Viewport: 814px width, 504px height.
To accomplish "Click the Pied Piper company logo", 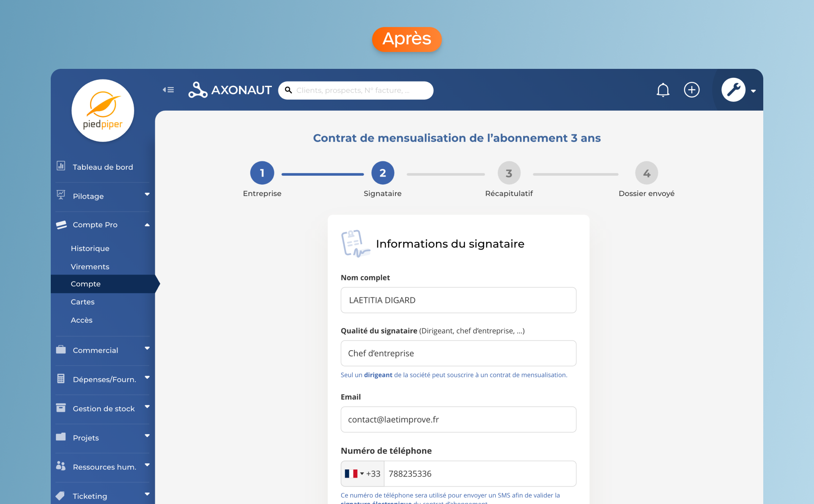I will click(x=103, y=111).
